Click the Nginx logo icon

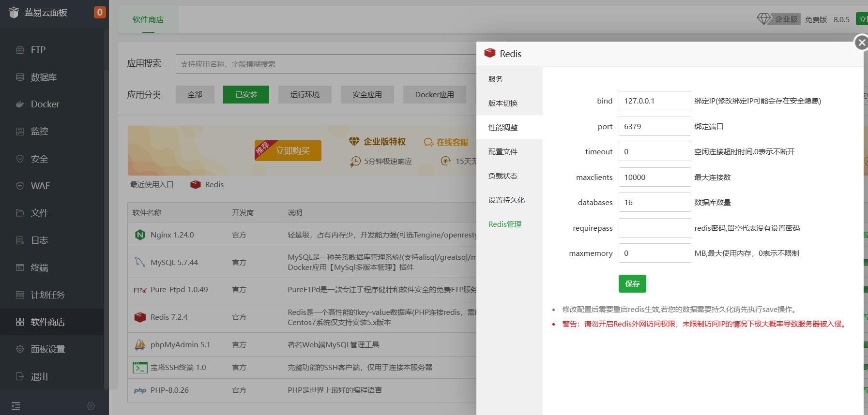[x=140, y=235]
